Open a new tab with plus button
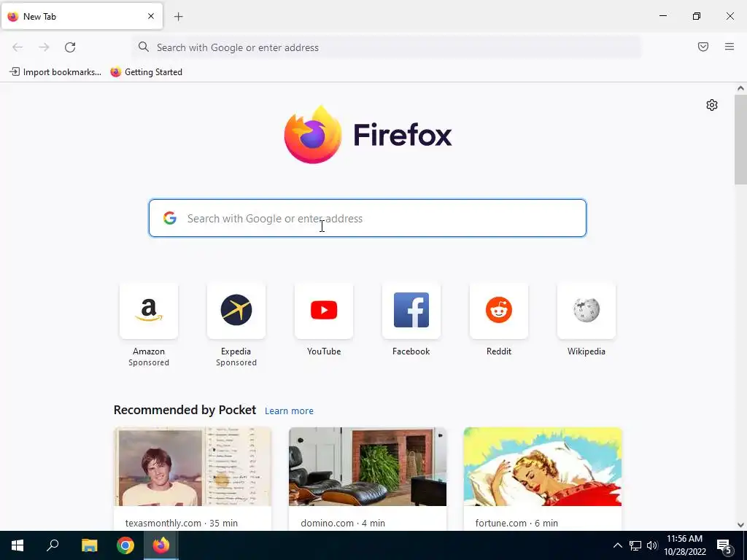Screen dimensions: 747x560 179,17
